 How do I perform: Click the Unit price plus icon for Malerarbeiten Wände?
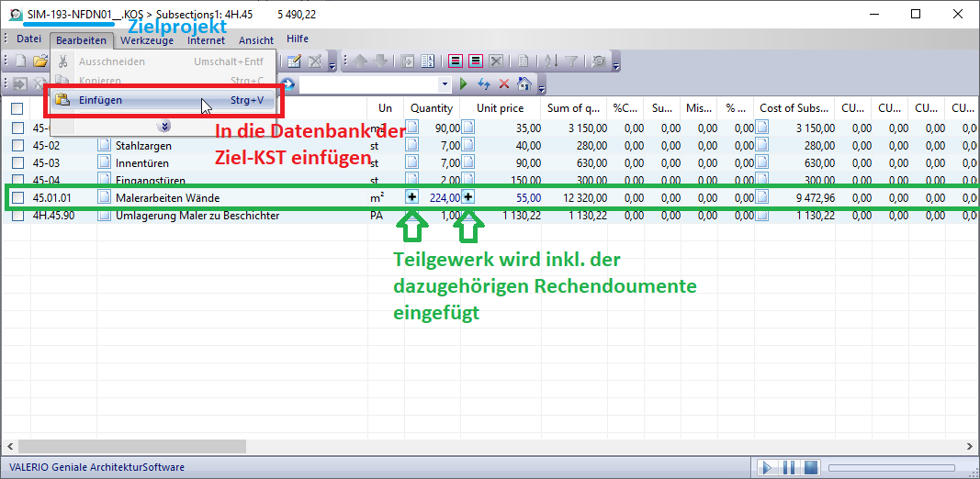[468, 197]
